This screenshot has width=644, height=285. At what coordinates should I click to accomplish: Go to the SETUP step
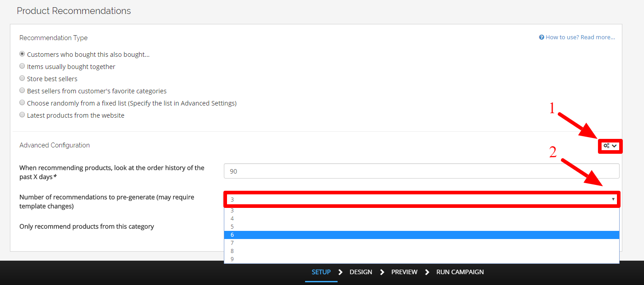click(321, 272)
